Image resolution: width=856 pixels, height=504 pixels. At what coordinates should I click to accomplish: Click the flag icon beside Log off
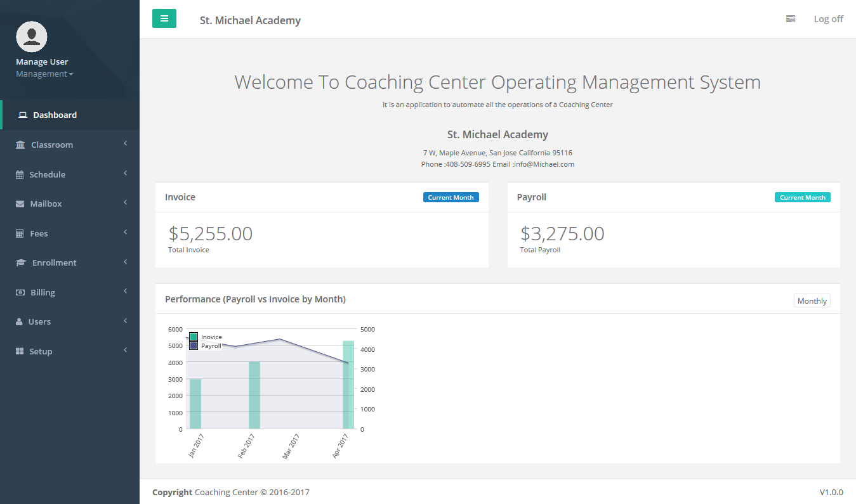(x=790, y=19)
